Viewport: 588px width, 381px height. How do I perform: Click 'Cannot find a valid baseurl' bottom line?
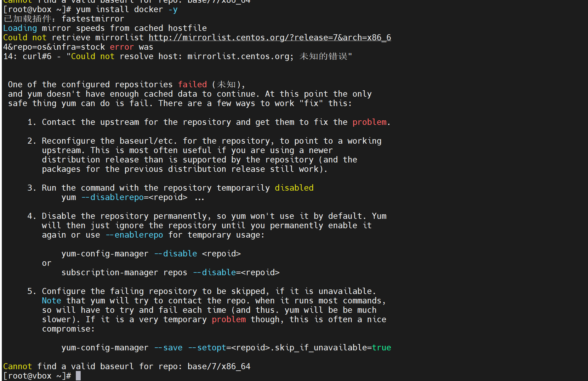point(127,366)
